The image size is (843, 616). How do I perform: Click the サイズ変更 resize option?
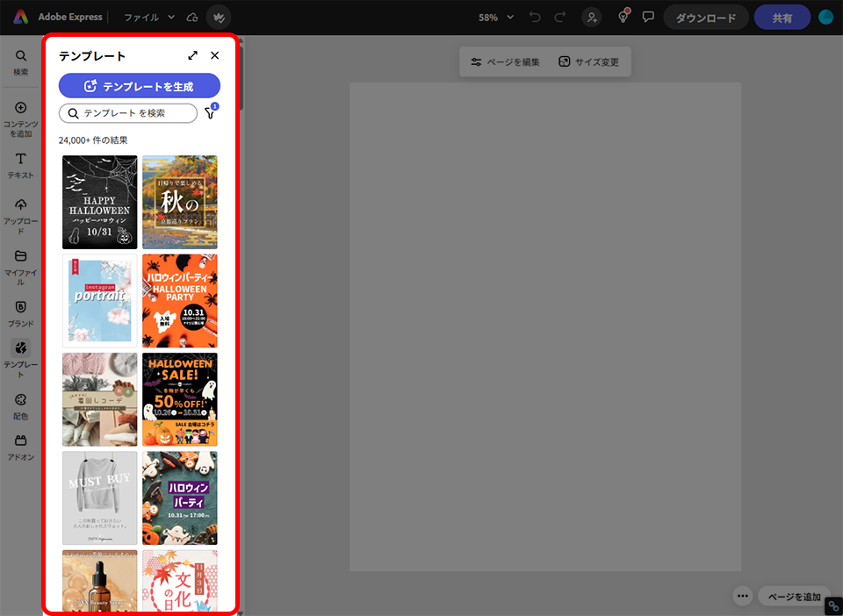588,62
